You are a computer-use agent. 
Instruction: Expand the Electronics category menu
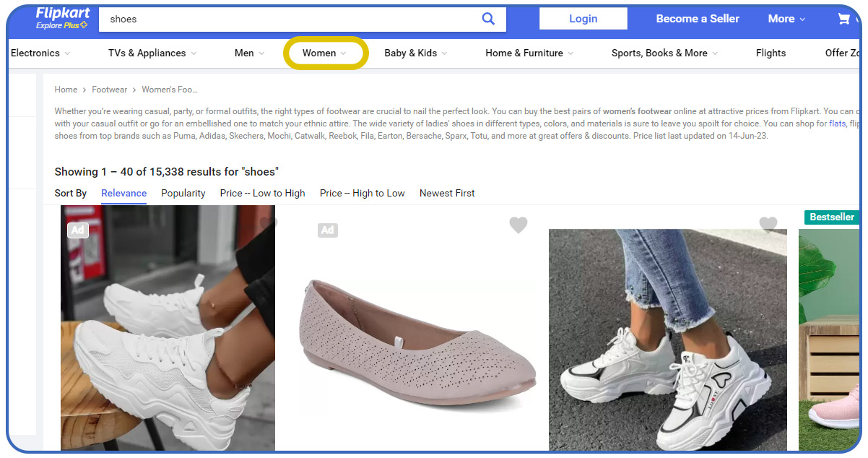(x=40, y=53)
